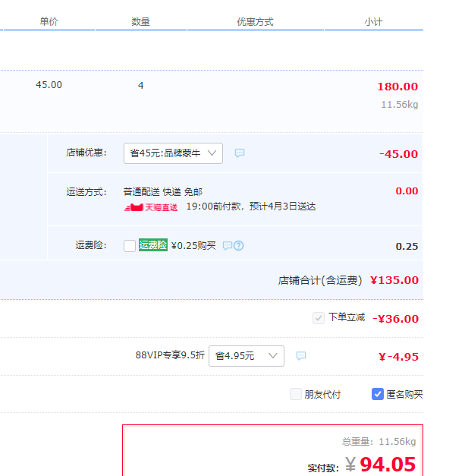
Task: Toggle the 下单立减 checkbox
Action: 319,317
